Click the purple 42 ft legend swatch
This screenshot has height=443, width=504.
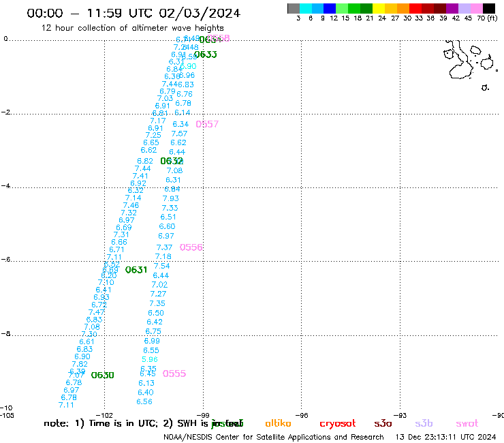[x=452, y=9]
